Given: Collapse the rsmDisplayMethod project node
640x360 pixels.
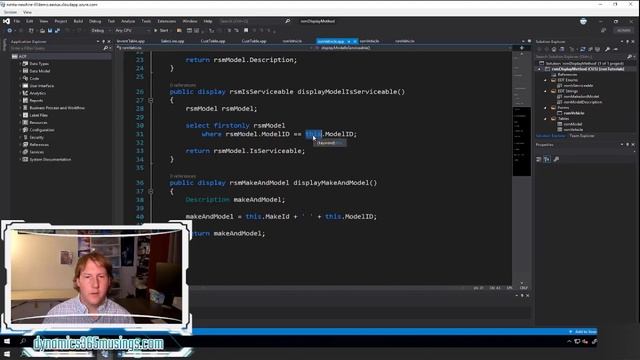Looking at the screenshot, I should click(x=539, y=69).
